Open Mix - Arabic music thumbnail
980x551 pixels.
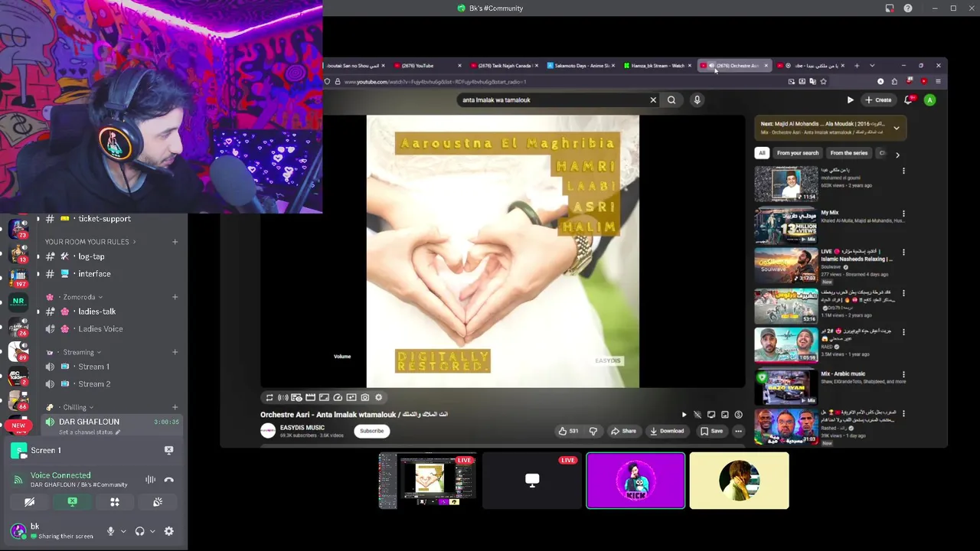786,386
